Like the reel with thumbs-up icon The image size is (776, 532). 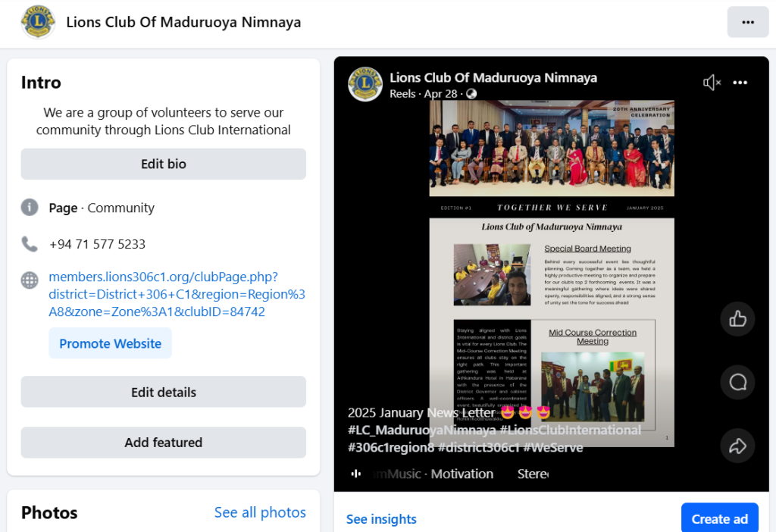pos(737,319)
